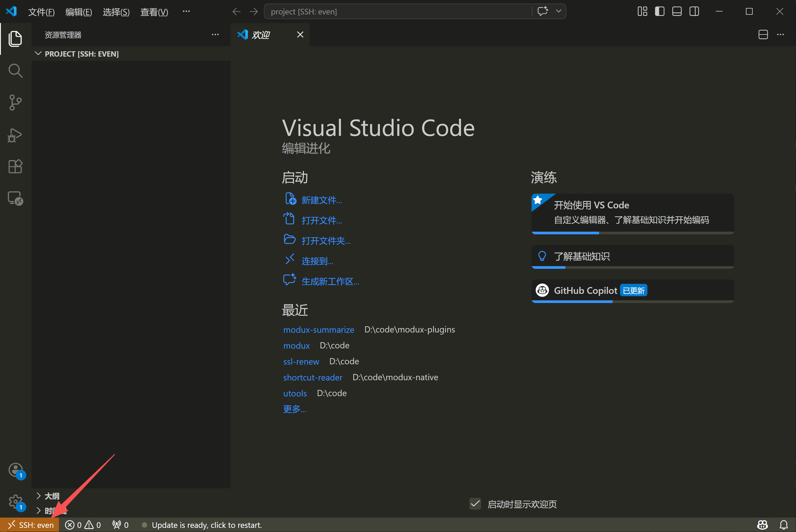Open GitHub Copilot walkthrough card
796x532 pixels.
(x=633, y=291)
